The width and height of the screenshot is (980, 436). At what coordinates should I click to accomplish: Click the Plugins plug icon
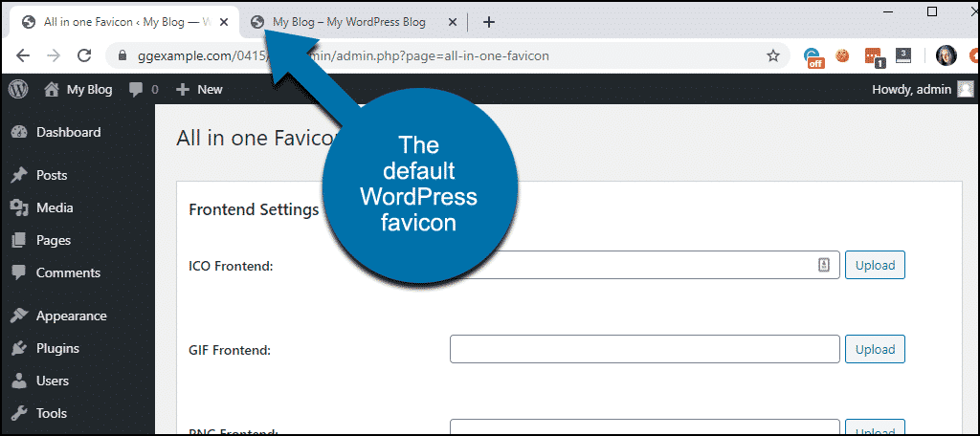point(19,349)
